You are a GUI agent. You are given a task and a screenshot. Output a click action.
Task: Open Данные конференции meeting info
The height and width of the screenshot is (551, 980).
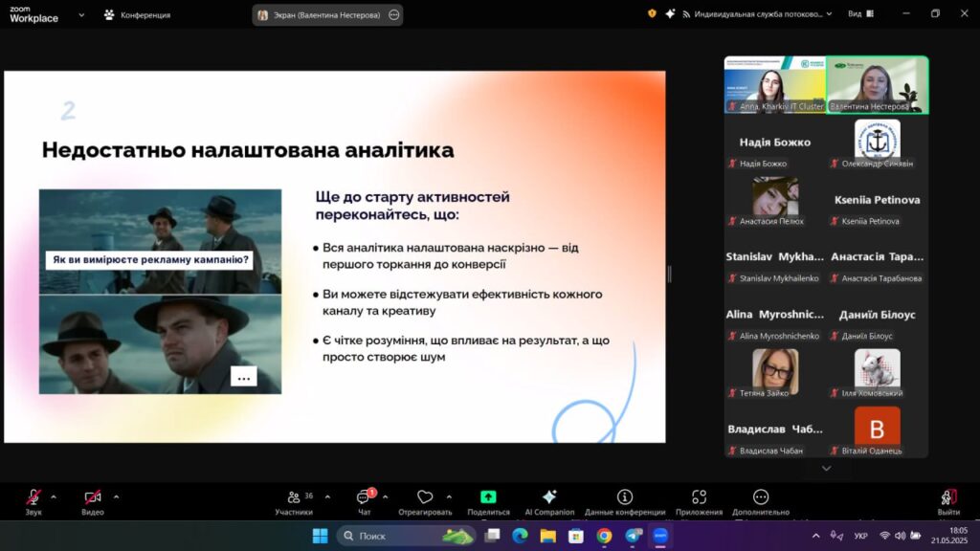(x=624, y=501)
